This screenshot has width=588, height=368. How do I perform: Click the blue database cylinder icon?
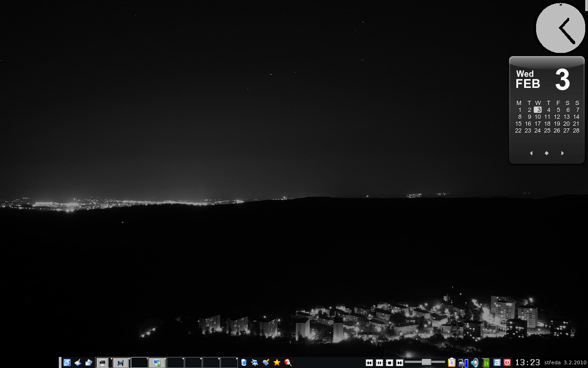tap(244, 362)
